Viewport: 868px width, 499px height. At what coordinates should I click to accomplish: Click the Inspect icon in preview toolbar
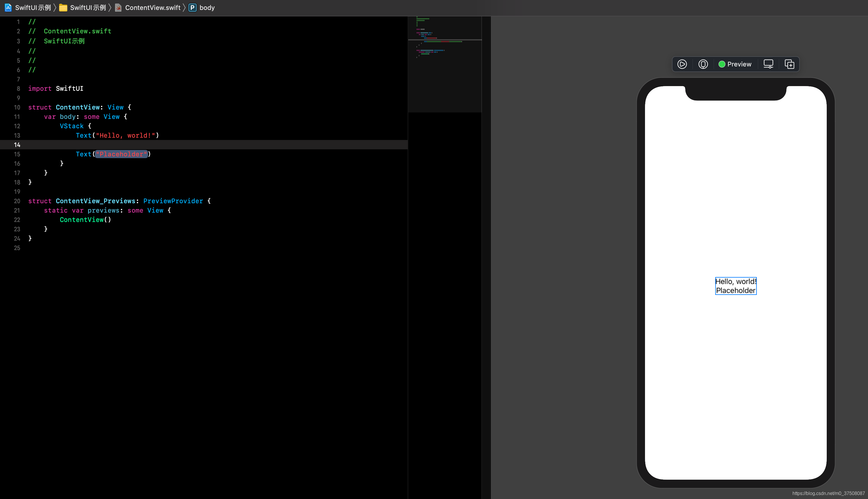click(704, 64)
